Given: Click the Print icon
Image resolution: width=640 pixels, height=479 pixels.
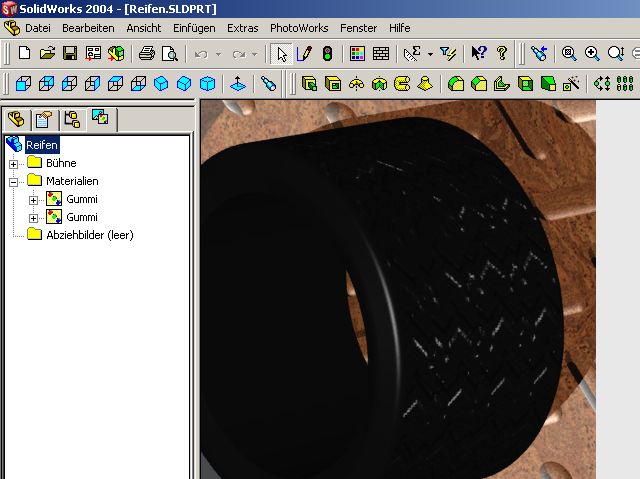Looking at the screenshot, I should 147,53.
